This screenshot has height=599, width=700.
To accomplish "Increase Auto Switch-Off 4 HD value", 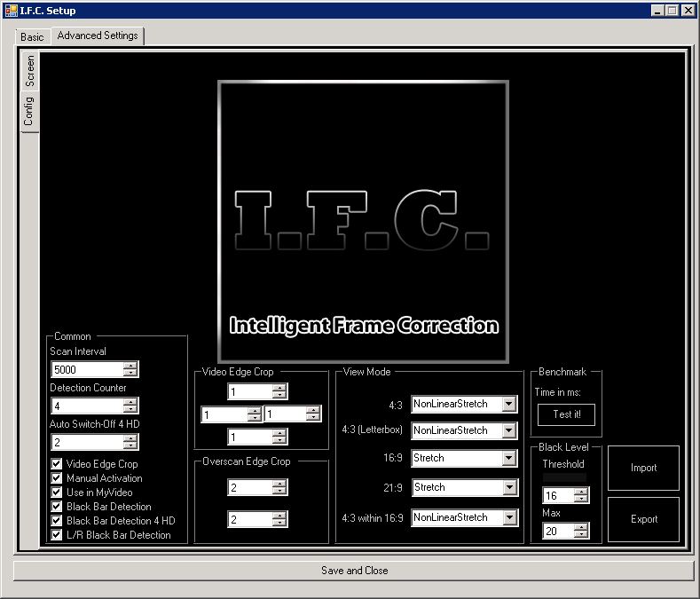I will pyautogui.click(x=130, y=438).
